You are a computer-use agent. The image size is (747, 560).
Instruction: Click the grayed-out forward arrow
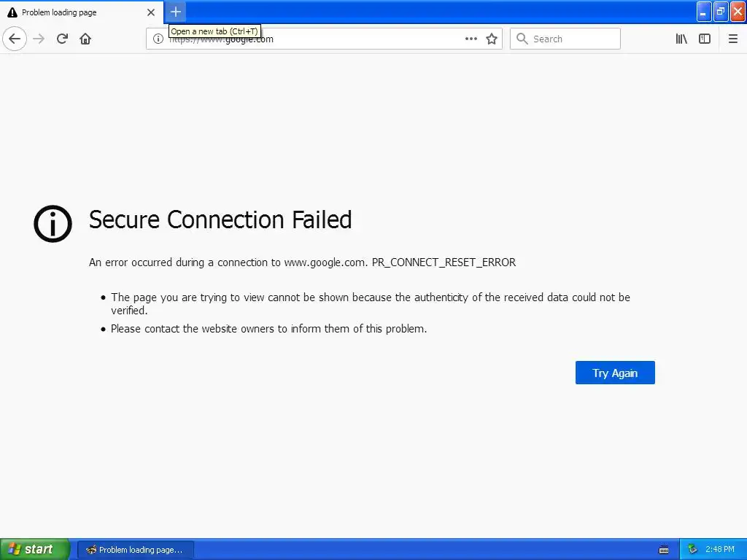[39, 39]
